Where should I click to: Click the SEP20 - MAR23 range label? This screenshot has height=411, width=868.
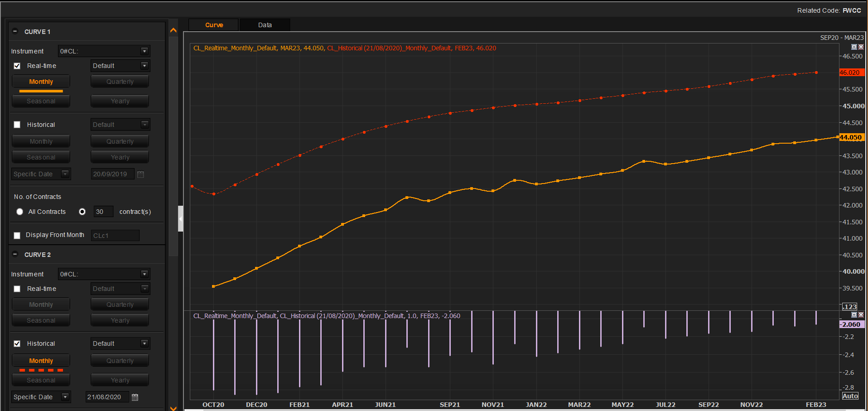(842, 38)
